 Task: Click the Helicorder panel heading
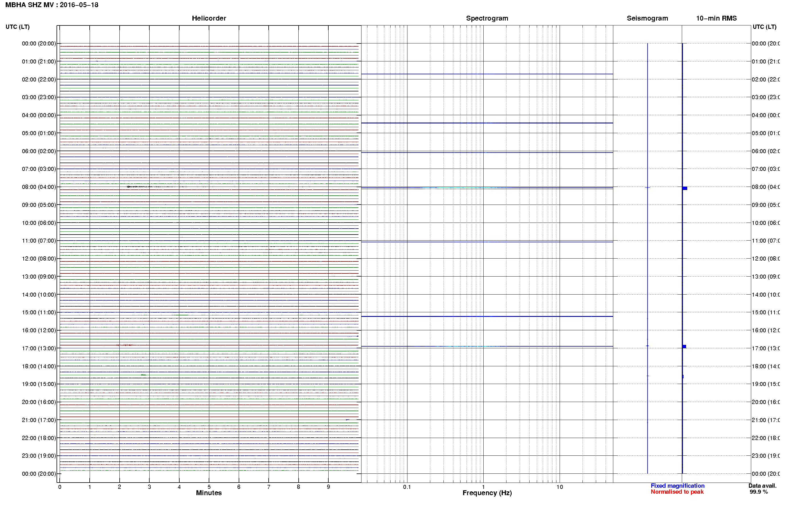pos(209,19)
